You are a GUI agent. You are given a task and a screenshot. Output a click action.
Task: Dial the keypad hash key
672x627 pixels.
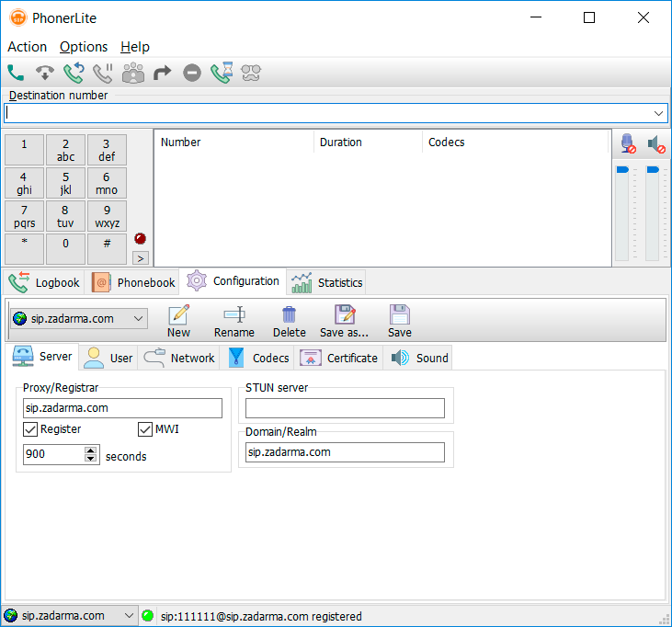107,249
